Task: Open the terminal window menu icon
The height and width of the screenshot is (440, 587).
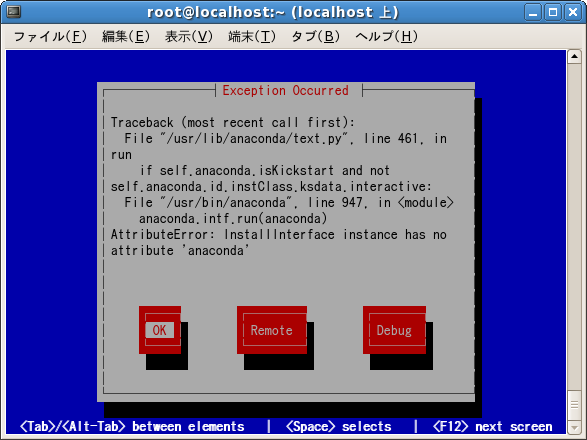Action: (x=14, y=12)
